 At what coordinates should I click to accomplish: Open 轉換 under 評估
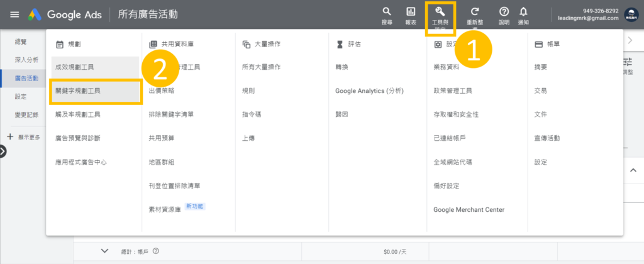(x=341, y=67)
